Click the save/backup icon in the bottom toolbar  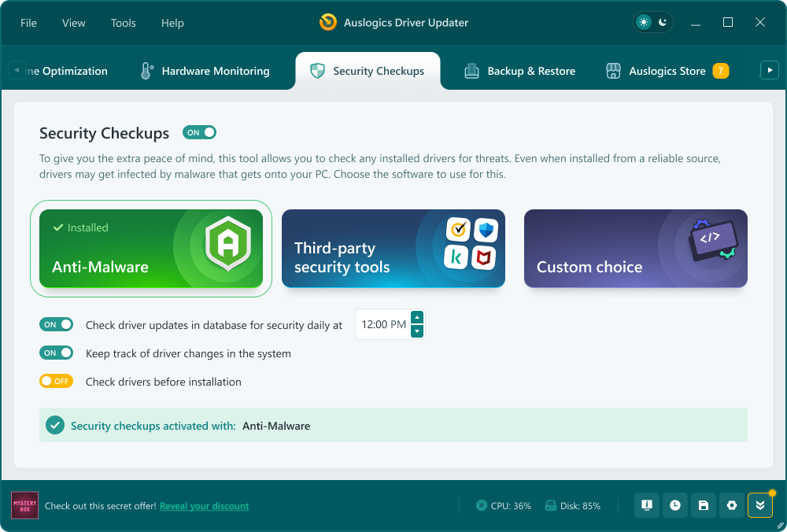click(x=704, y=505)
